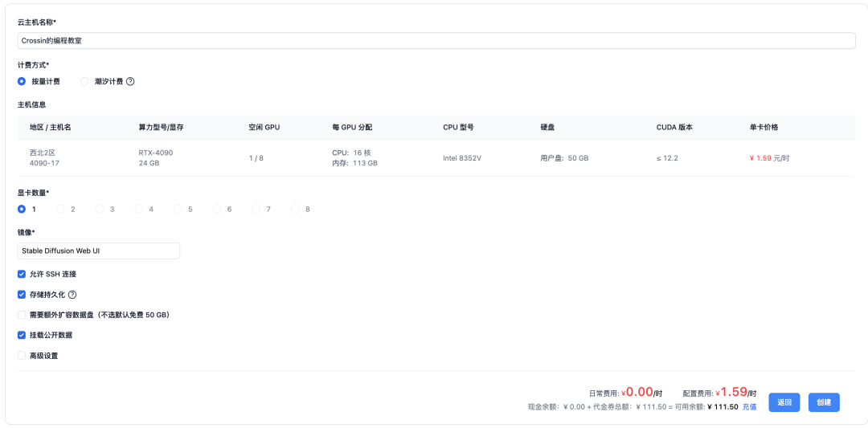
Task: Select the 按量计费 billing radio button
Action: pos(22,81)
